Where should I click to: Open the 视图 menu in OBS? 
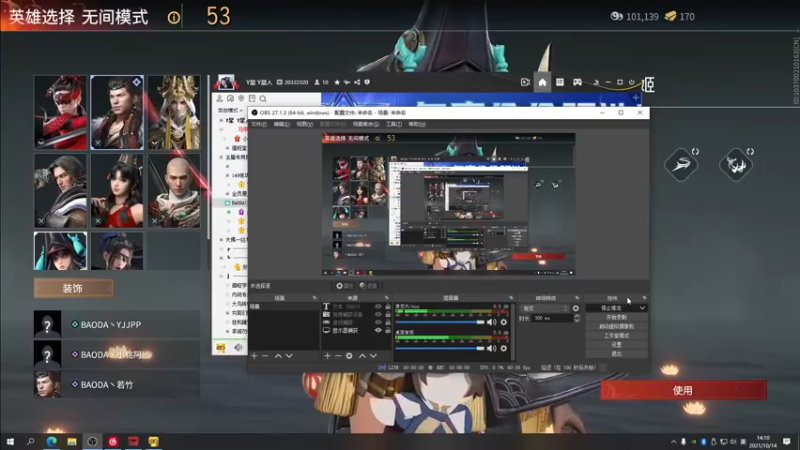tap(305, 124)
